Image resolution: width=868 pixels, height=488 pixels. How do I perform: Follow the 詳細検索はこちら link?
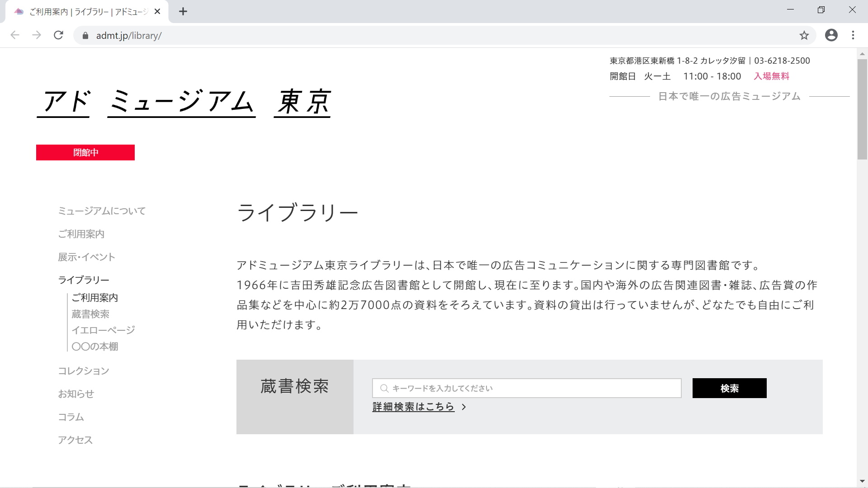[x=413, y=407]
